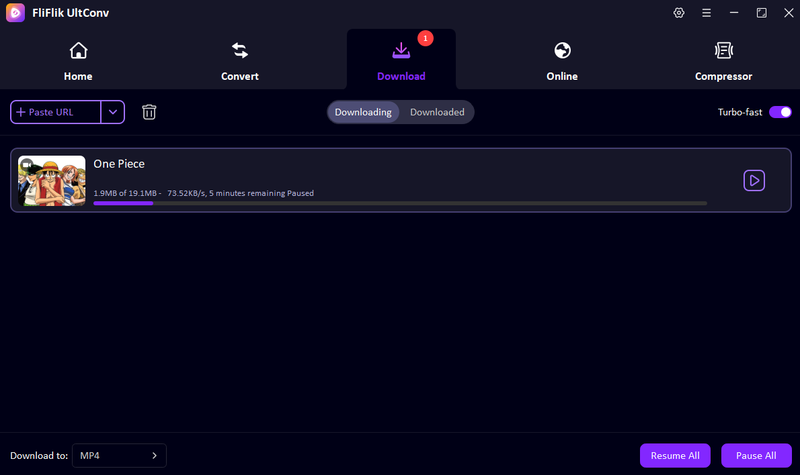Image resolution: width=800 pixels, height=475 pixels.
Task: Click the One Piece title text
Action: pyautogui.click(x=119, y=164)
